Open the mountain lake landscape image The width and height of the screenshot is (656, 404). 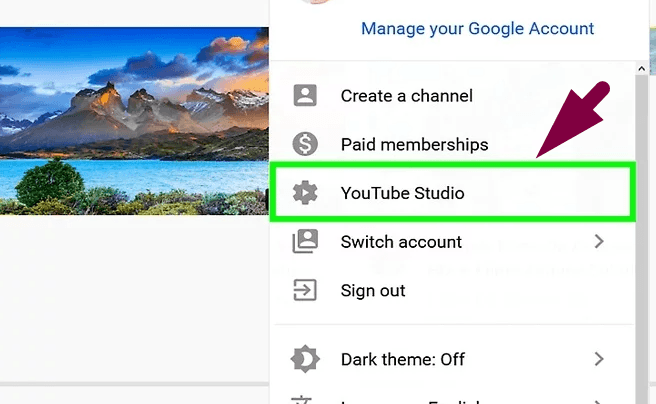pos(134,121)
